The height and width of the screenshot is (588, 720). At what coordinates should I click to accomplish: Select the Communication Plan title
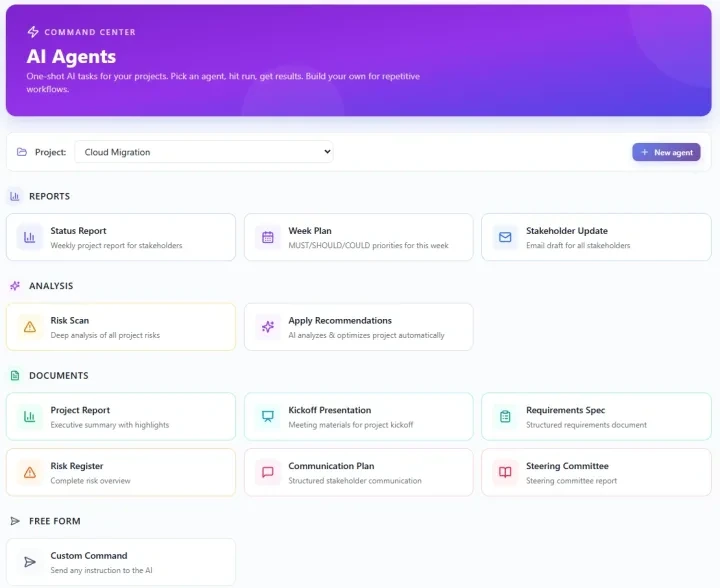pos(331,466)
